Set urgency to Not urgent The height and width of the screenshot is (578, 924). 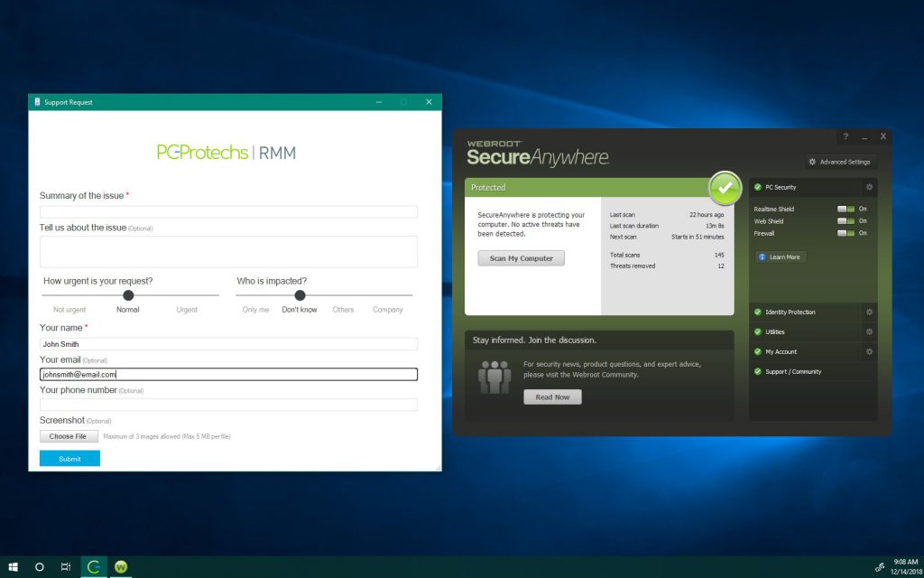[69, 310]
